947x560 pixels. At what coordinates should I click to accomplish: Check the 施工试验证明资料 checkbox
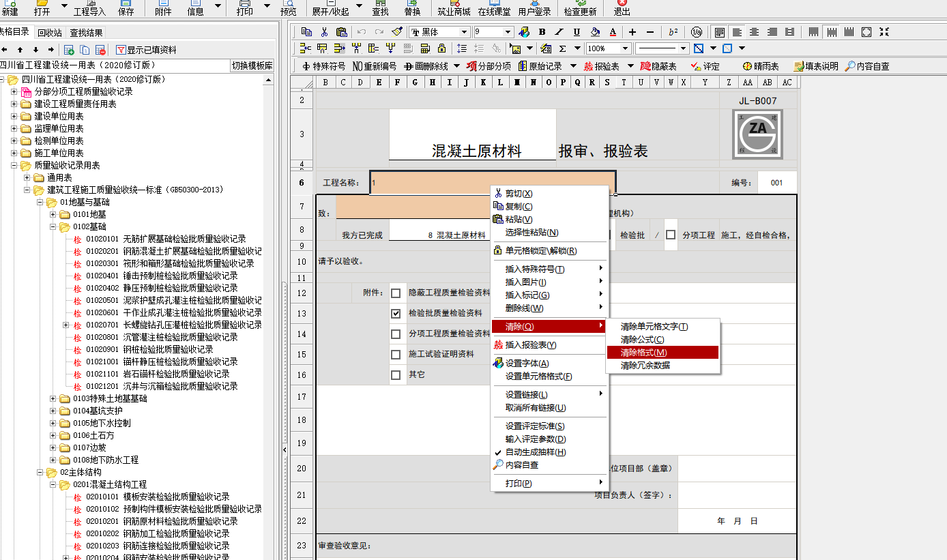(x=396, y=355)
